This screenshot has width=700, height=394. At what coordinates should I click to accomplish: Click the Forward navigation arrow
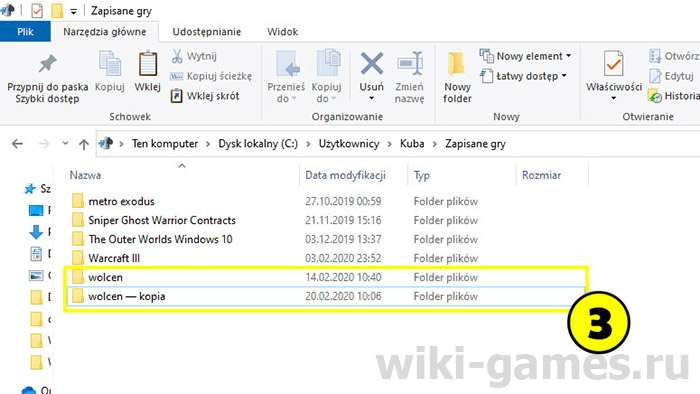(x=44, y=144)
